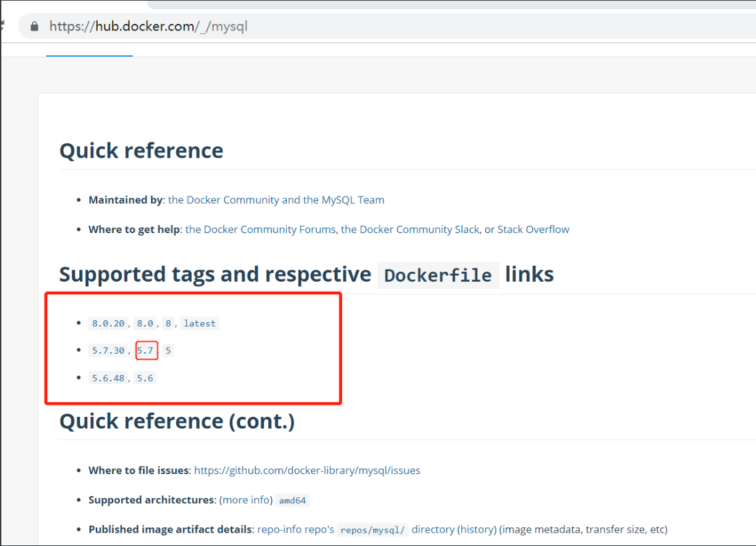Viewport: 756px width, 546px height.
Task: Click the URL address bar field
Action: click(x=387, y=26)
